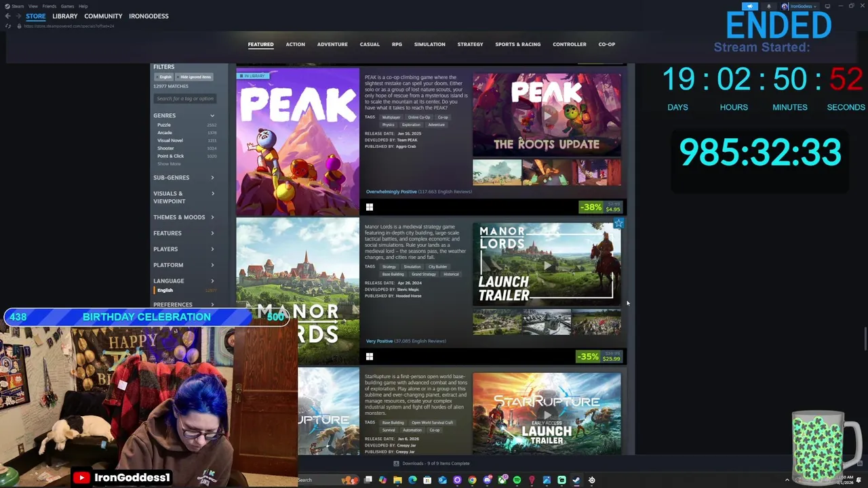
Task: Expand the Visuals & Viewpoint filter section
Action: coord(184,197)
